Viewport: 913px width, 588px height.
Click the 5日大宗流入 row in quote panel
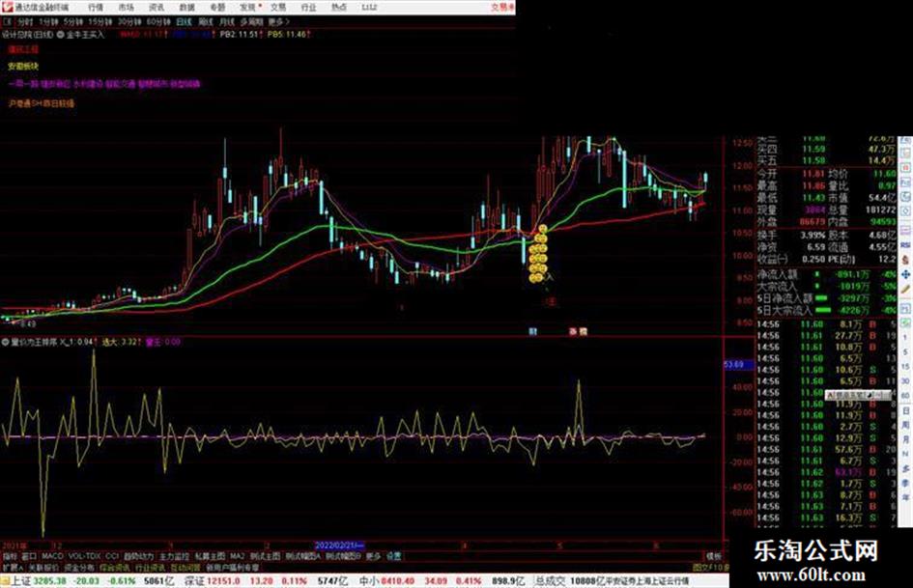tap(826, 310)
